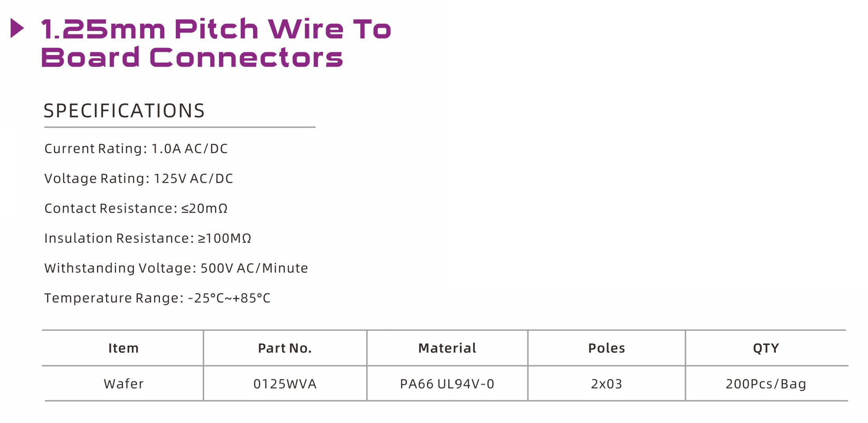The height and width of the screenshot is (423, 868).
Task: Click the Insulation Resistance ≥100MΩ line
Action: [148, 238]
